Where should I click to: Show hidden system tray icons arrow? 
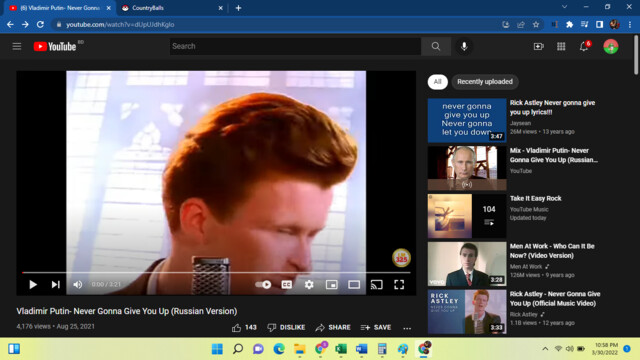click(545, 349)
